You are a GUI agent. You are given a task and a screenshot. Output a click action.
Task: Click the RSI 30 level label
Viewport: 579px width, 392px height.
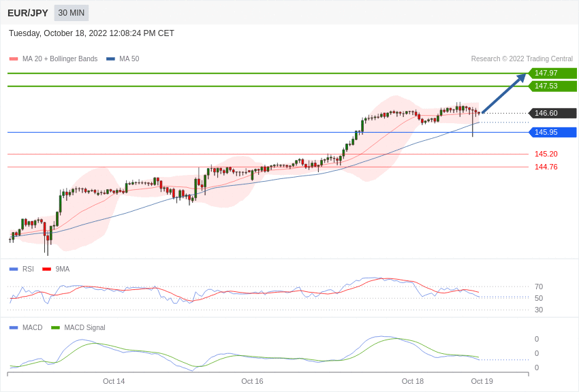tap(539, 310)
